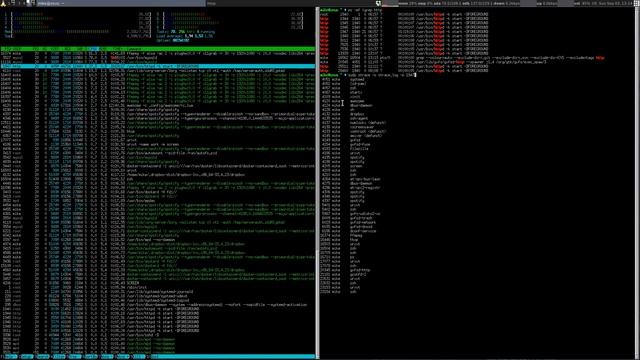
Task: Select the top ffmpeg process row in htop
Action: pyautogui.click(x=158, y=53)
